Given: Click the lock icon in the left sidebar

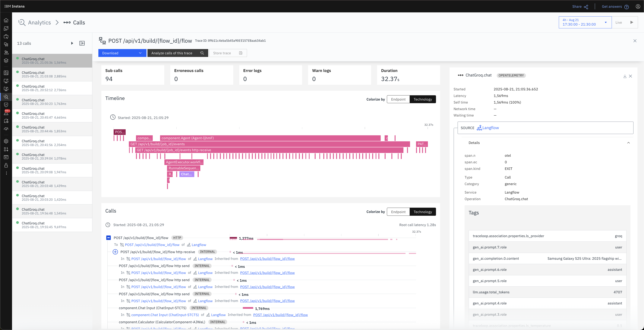Looking at the screenshot, I should 6,165.
